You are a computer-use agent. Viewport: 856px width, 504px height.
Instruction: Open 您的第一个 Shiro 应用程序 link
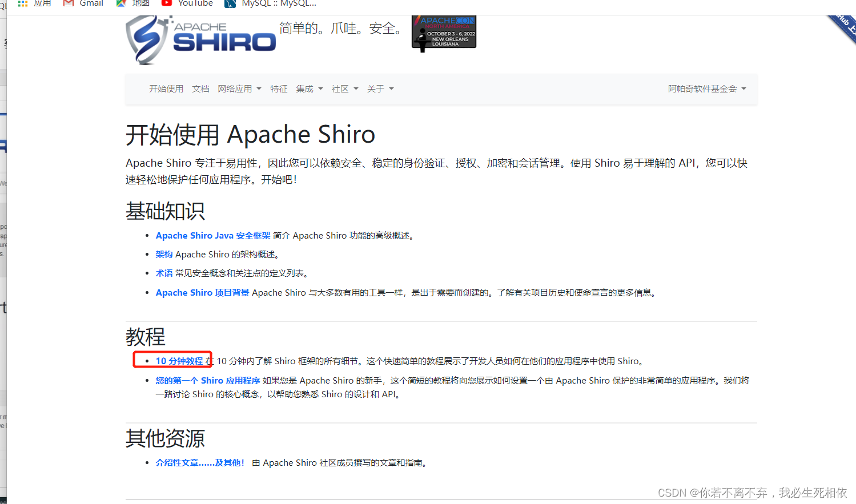208,380
